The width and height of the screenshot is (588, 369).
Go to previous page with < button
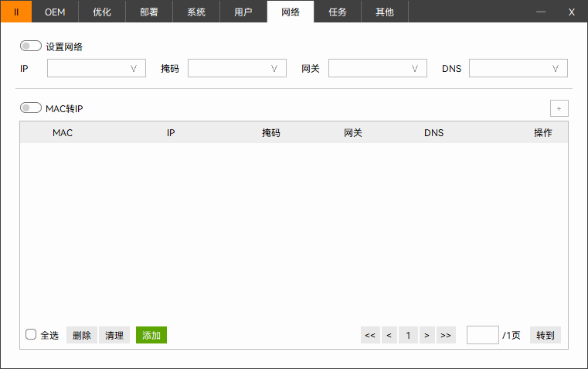[389, 335]
